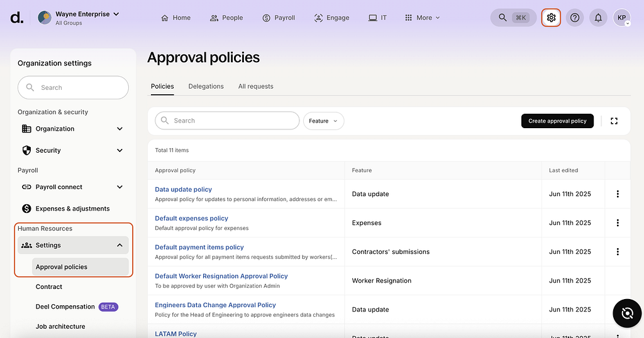Focus the Organization settings search field
This screenshot has width=644, height=338.
pos(73,87)
